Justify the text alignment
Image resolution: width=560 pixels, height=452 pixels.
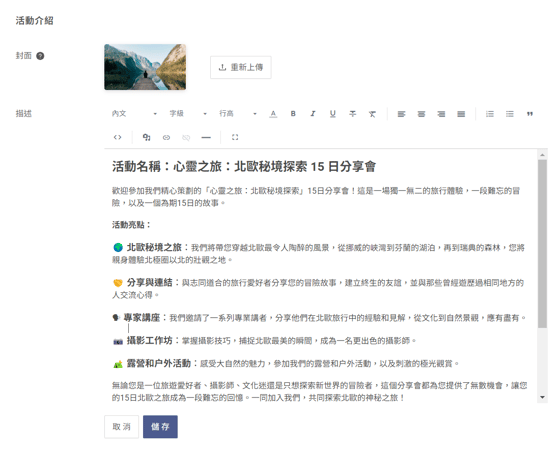point(461,114)
